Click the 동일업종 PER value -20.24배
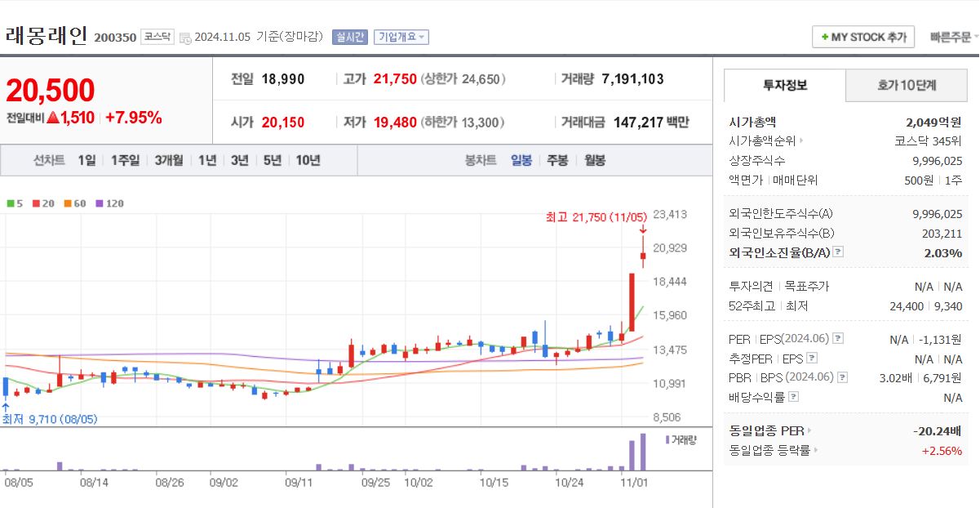This screenshot has width=980, height=508. (x=938, y=430)
